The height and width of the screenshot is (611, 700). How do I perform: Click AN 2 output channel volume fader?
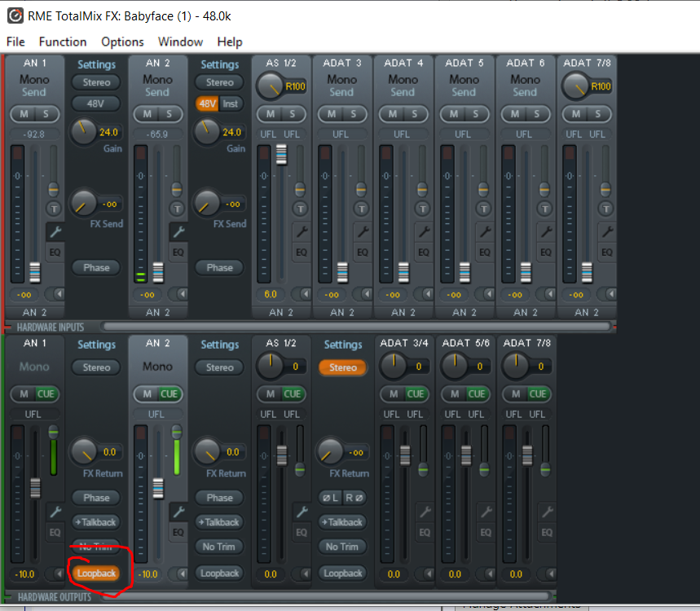[x=158, y=488]
